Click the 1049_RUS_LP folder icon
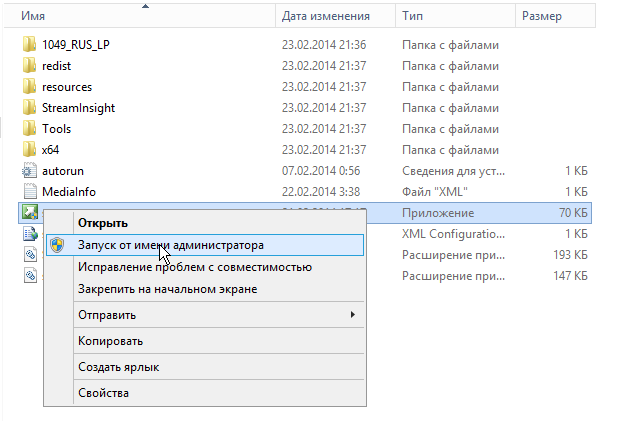The width and height of the screenshot is (621, 421). (29, 45)
